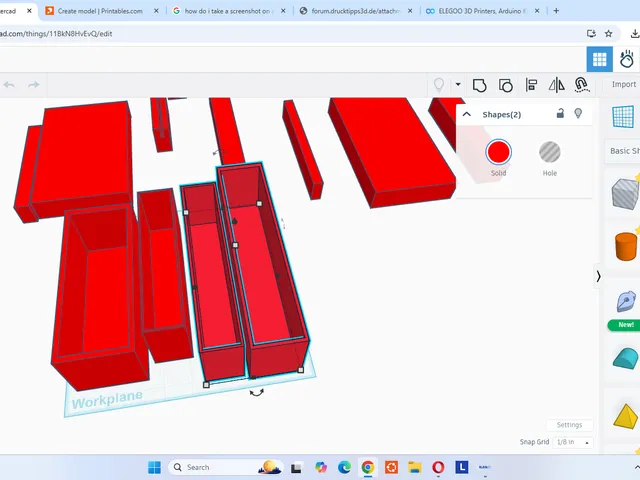Expand the show-all dropdown arrow
Viewport: 640px width, 480px height.
tap(458, 84)
